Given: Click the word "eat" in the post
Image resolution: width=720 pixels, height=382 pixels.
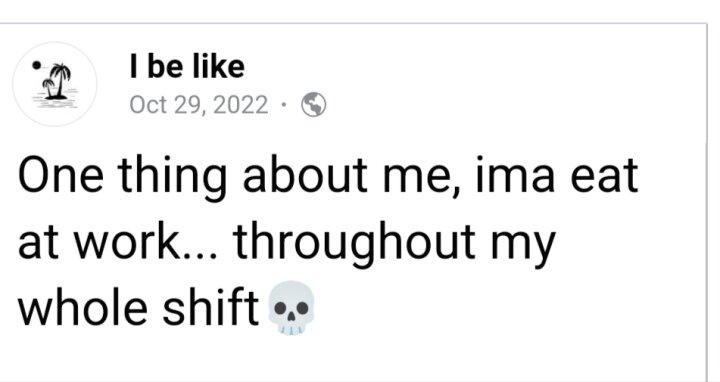Looking at the screenshot, I should click(x=604, y=176).
